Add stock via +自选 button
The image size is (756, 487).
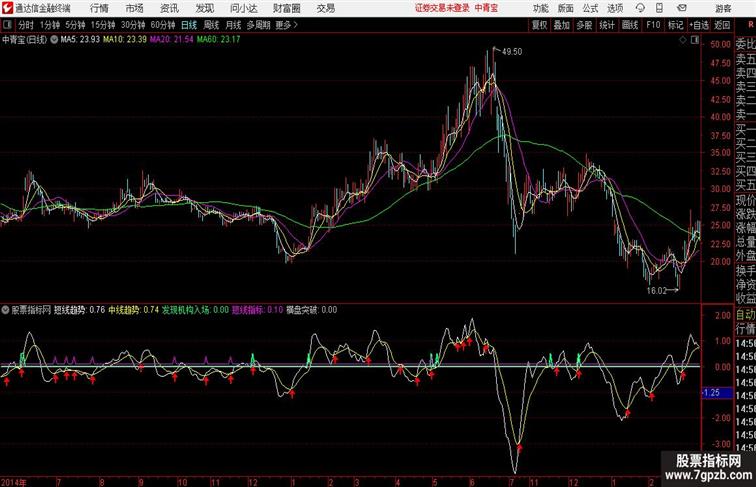(699, 25)
